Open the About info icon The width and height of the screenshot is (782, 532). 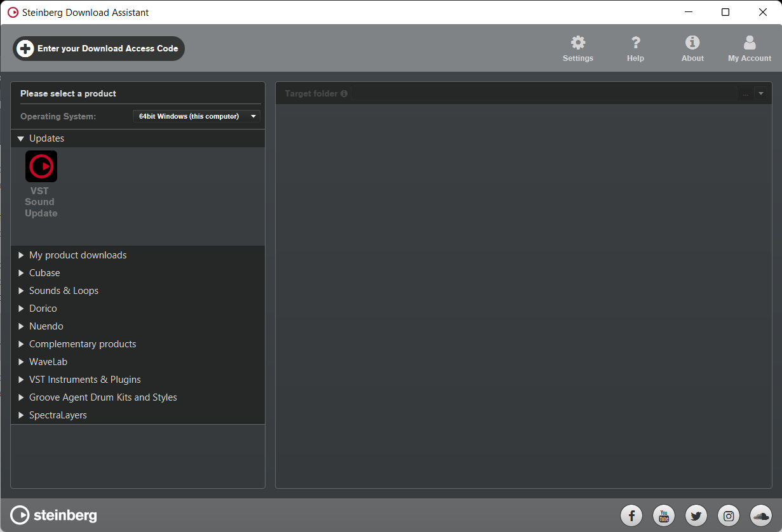click(x=692, y=43)
